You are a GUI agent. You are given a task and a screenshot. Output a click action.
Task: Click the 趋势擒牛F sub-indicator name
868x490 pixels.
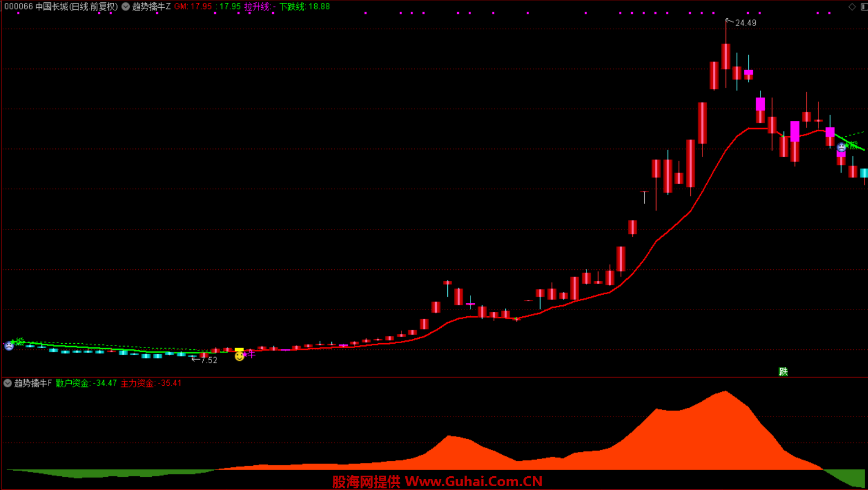[x=33, y=383]
